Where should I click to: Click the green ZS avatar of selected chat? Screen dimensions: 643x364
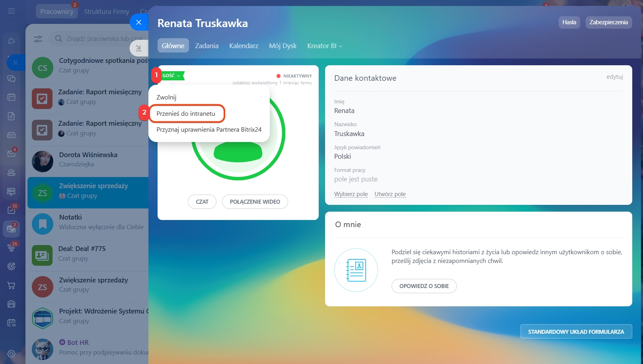pyautogui.click(x=43, y=193)
